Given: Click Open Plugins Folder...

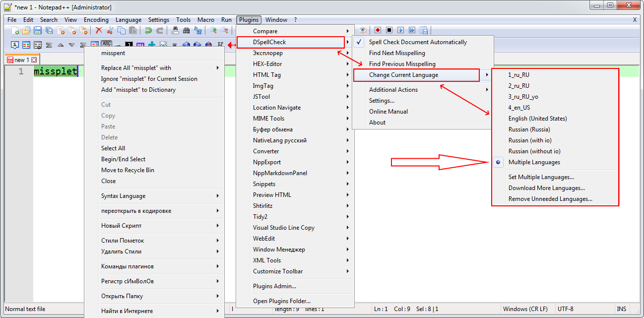Looking at the screenshot, I should (x=295, y=301).
